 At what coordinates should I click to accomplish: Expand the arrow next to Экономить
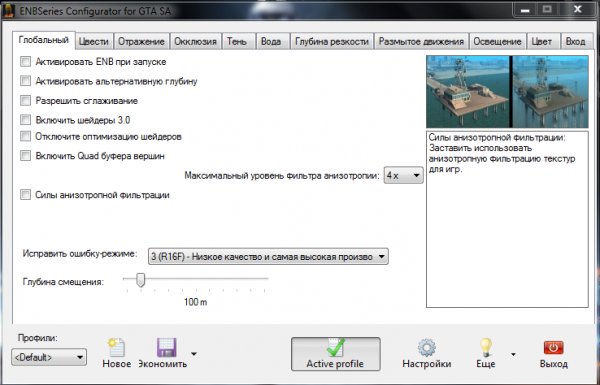[x=194, y=354]
